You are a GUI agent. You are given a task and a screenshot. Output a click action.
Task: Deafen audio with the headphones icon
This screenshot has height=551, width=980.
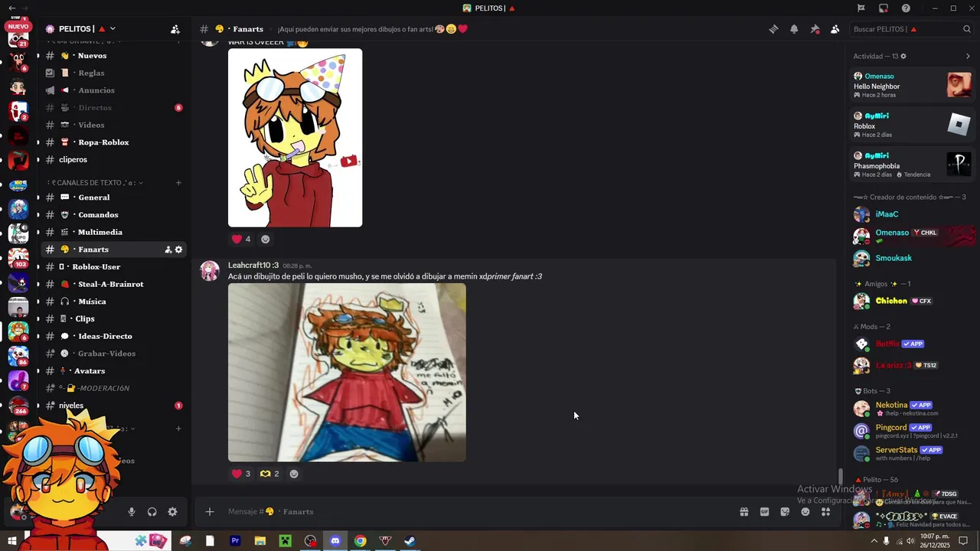click(x=152, y=512)
